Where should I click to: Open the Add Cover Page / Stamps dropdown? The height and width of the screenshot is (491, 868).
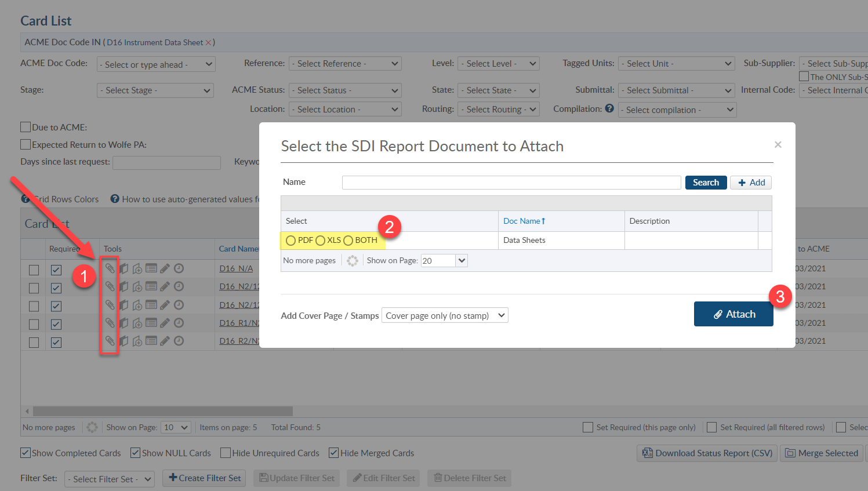[x=445, y=315]
